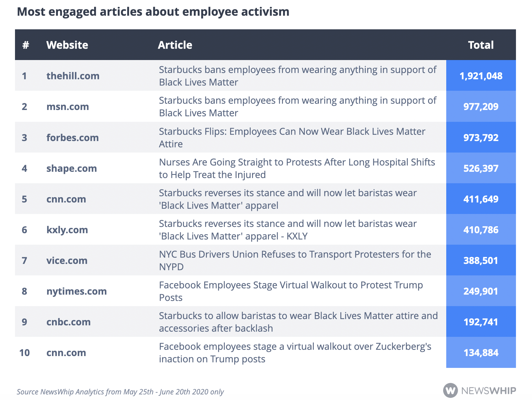The height and width of the screenshot is (400, 532).
Task: Click the rank number 10 cell
Action: tap(24, 353)
